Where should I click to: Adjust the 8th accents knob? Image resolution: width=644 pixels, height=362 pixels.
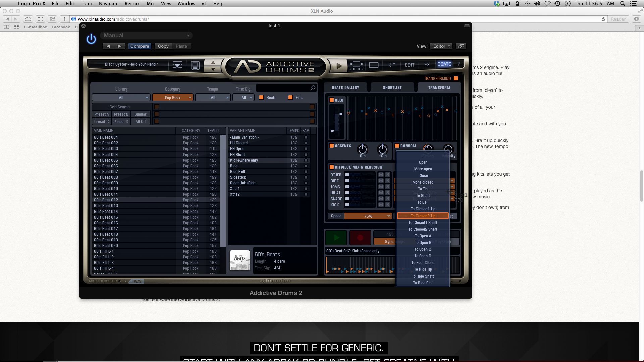[362, 149]
